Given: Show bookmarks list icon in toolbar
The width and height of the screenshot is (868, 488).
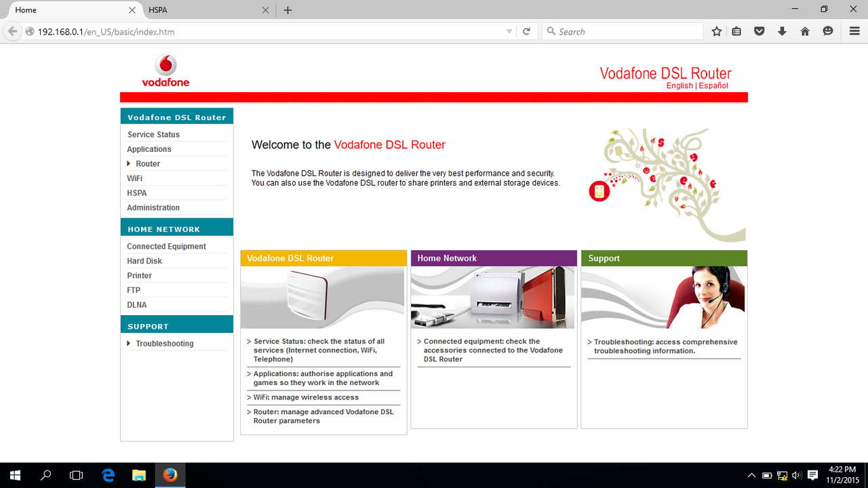Looking at the screenshot, I should 736,31.
